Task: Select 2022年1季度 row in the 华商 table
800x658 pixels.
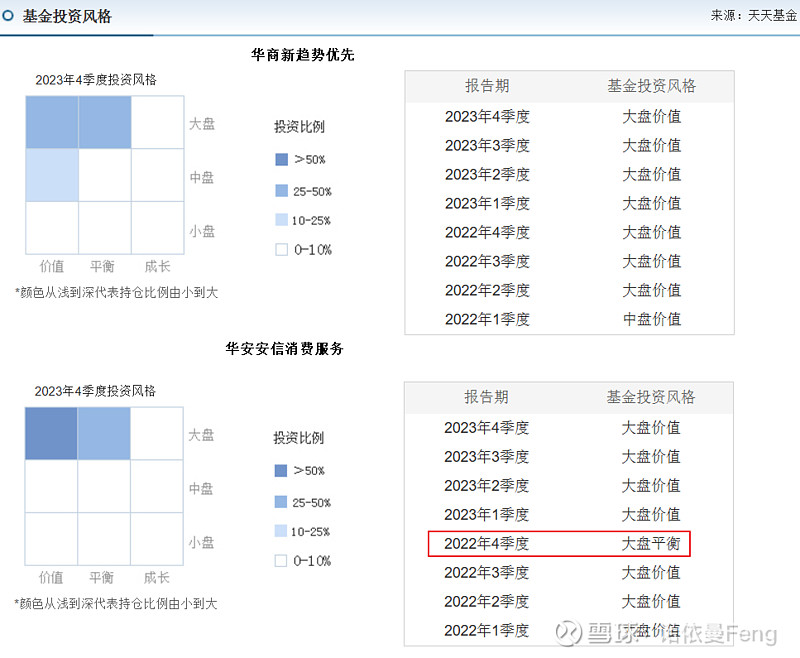Action: [x=569, y=319]
